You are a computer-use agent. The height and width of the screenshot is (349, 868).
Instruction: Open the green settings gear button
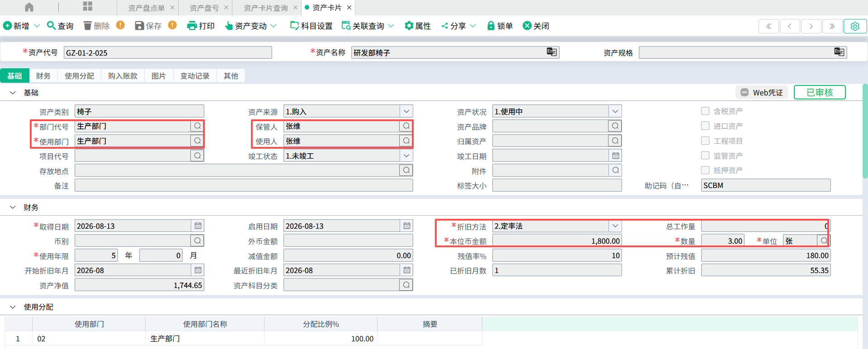855,26
